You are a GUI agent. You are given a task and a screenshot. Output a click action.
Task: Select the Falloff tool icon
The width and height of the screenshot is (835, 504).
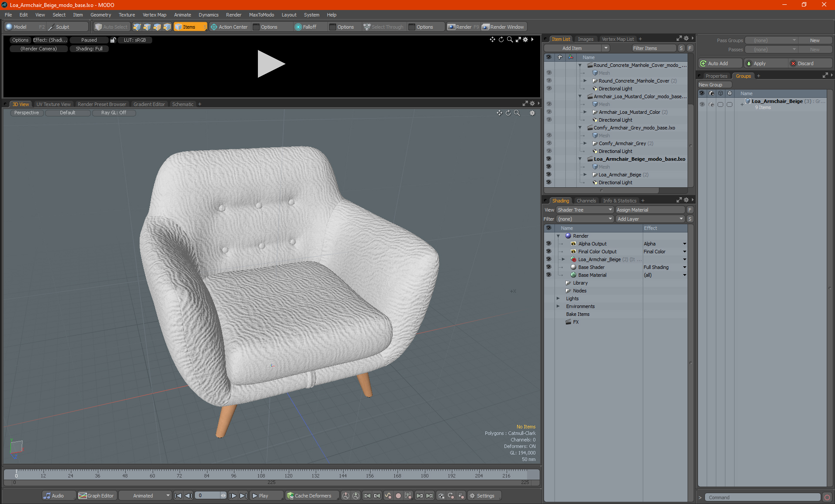point(298,27)
